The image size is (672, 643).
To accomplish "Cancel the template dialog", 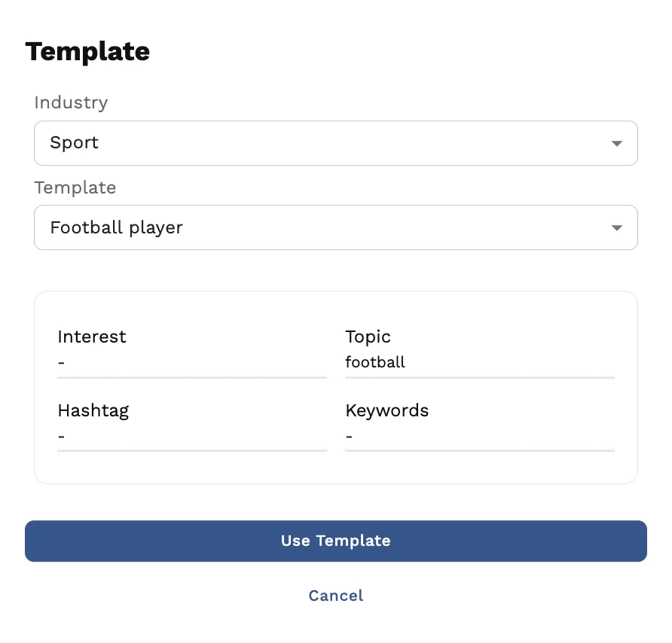I will click(x=336, y=596).
